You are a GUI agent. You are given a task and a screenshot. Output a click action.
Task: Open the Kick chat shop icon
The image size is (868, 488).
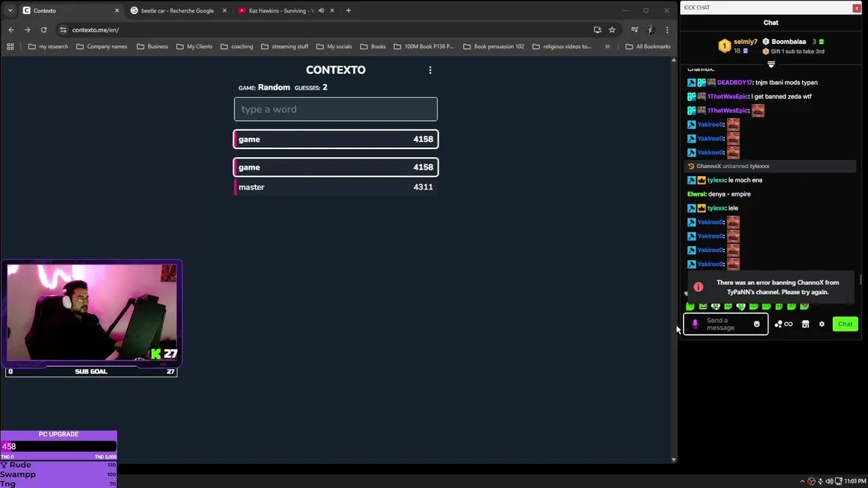point(806,325)
